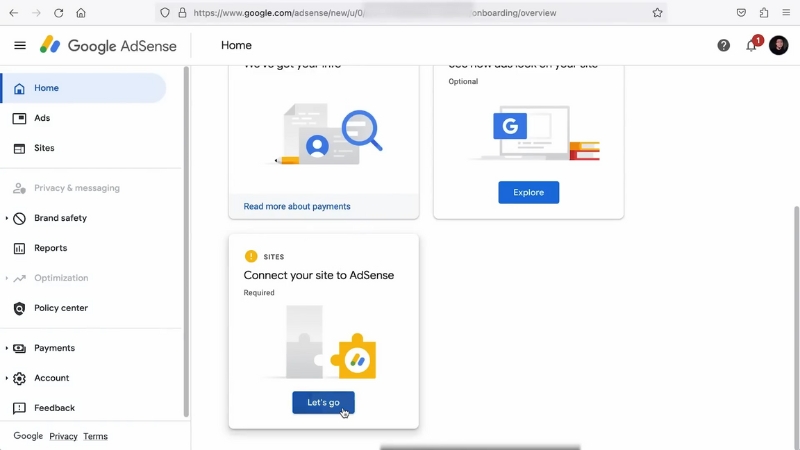Click 'Connect your site to AdSense' heading
Image resolution: width=800 pixels, height=450 pixels.
point(319,275)
